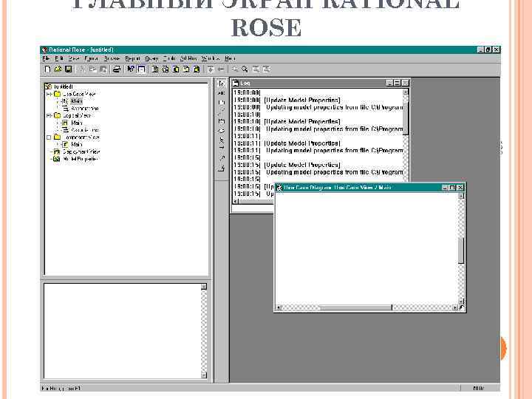The height and width of the screenshot is (399, 532).
Task: Open the Query menu
Action: (151, 58)
